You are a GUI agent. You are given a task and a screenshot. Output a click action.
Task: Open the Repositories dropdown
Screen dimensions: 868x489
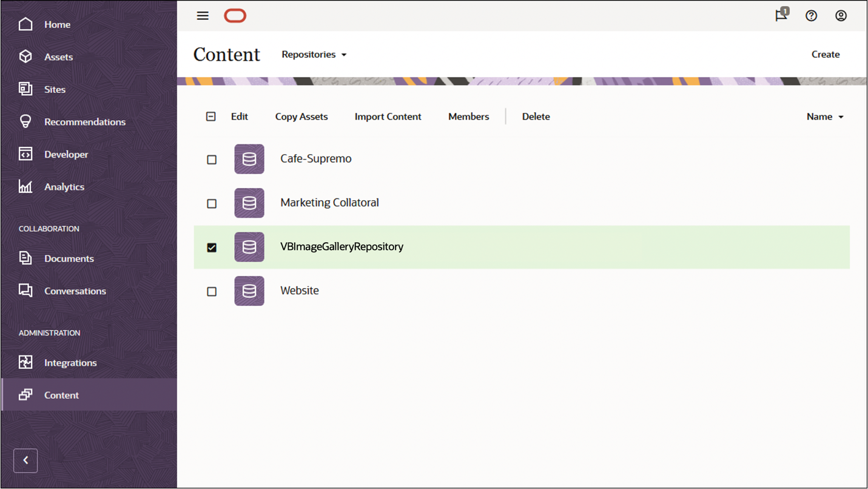[x=314, y=54]
